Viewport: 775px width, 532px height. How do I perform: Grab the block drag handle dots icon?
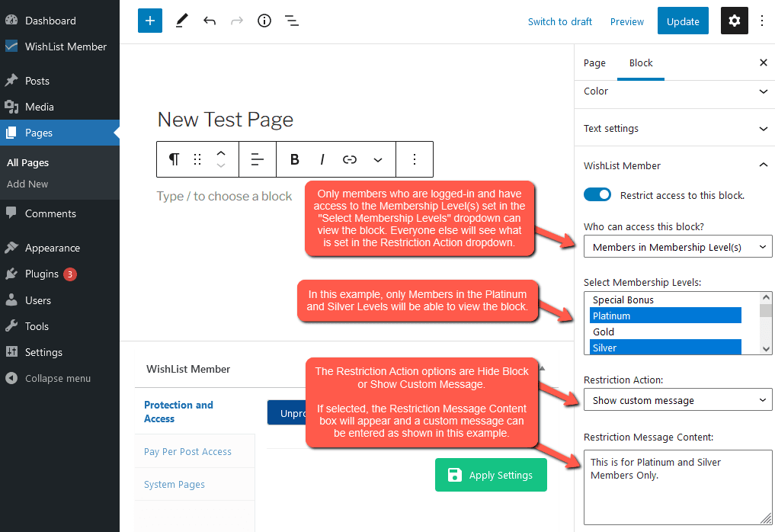[197, 159]
